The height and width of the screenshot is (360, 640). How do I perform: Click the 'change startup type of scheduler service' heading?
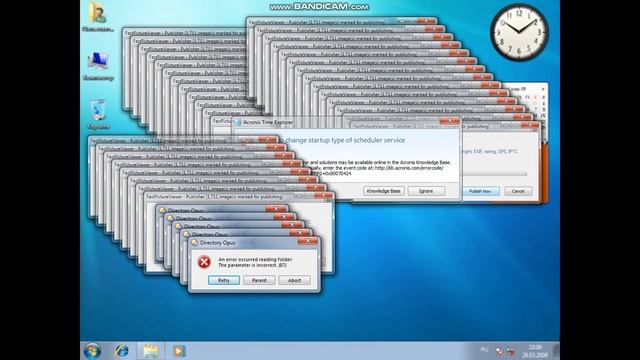click(345, 140)
